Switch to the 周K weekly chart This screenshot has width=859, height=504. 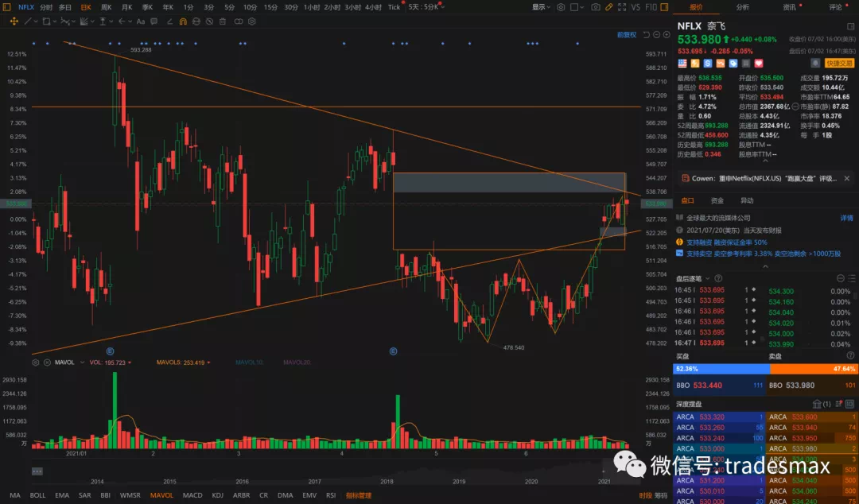(x=106, y=7)
